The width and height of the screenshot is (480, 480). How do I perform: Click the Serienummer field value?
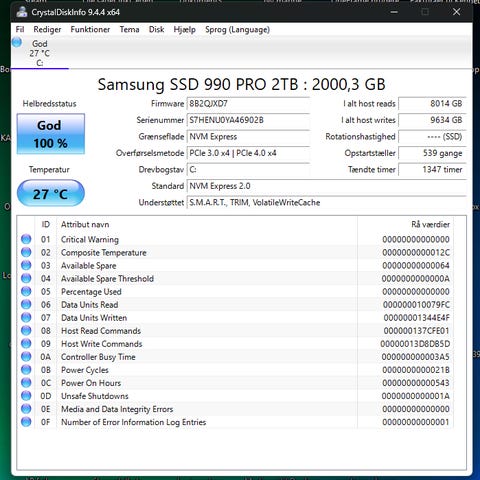point(248,120)
